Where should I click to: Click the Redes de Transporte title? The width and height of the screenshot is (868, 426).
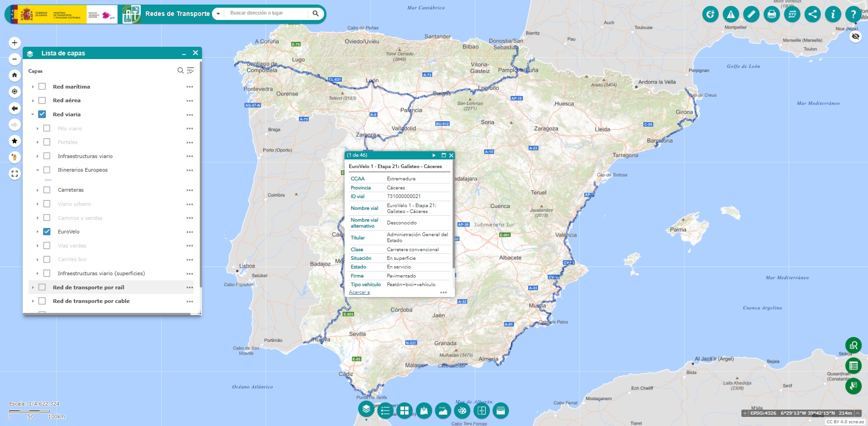[x=178, y=14]
